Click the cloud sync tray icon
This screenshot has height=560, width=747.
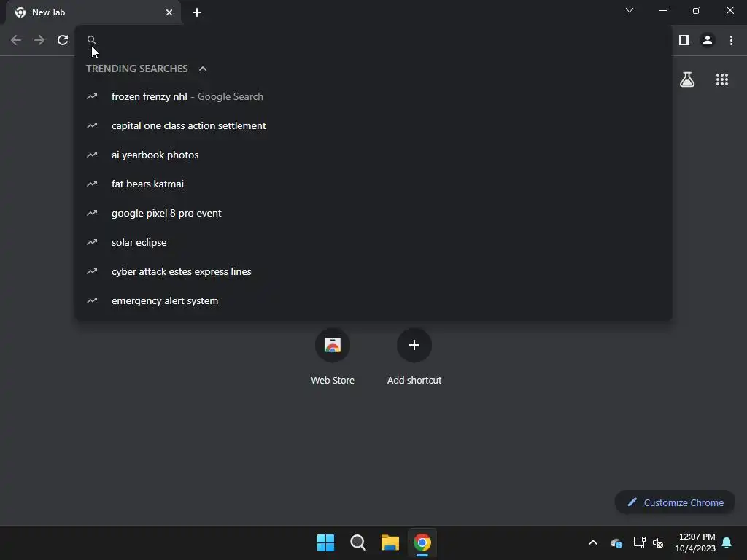(616, 542)
